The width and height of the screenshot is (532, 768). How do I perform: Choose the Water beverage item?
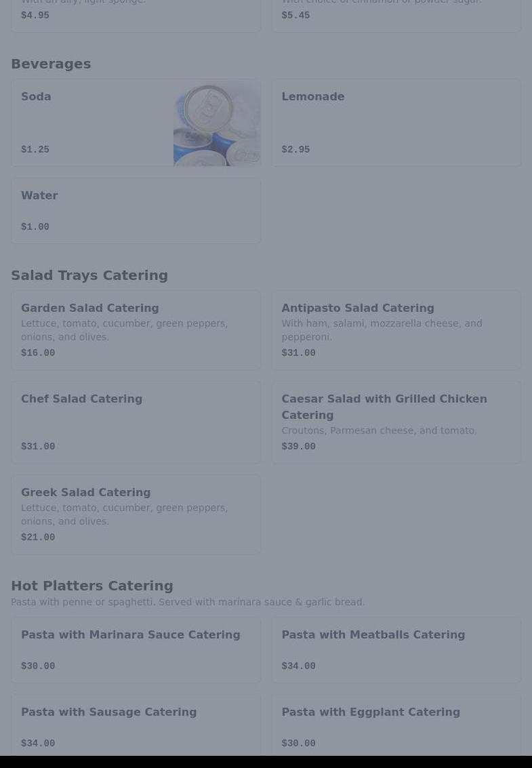pos(136,210)
